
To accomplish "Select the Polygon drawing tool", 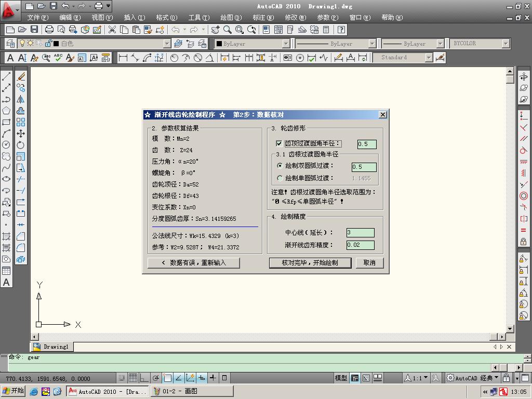I will coord(6,111).
